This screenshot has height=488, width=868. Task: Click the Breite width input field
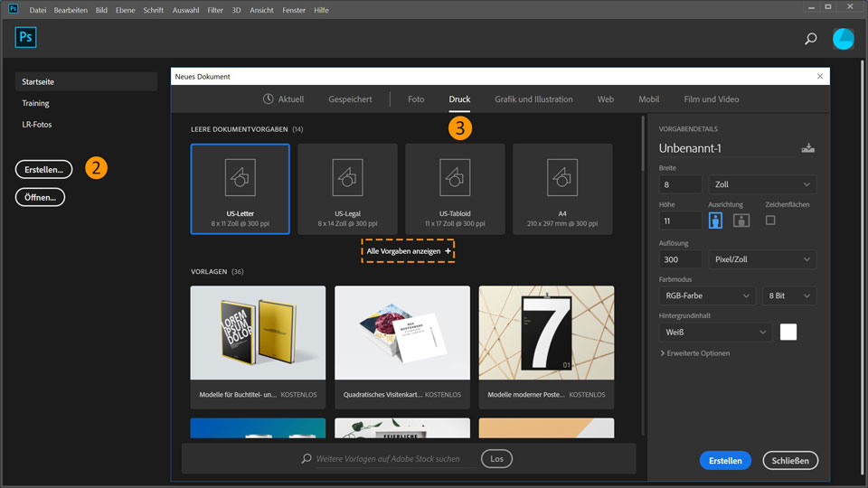[680, 184]
